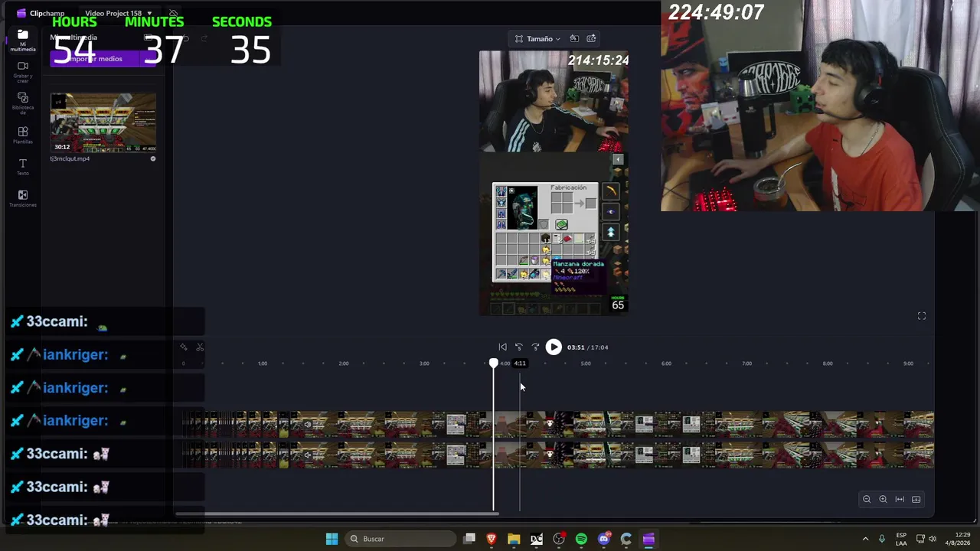Click the last icon in the Tamaño toolbar

click(591, 38)
